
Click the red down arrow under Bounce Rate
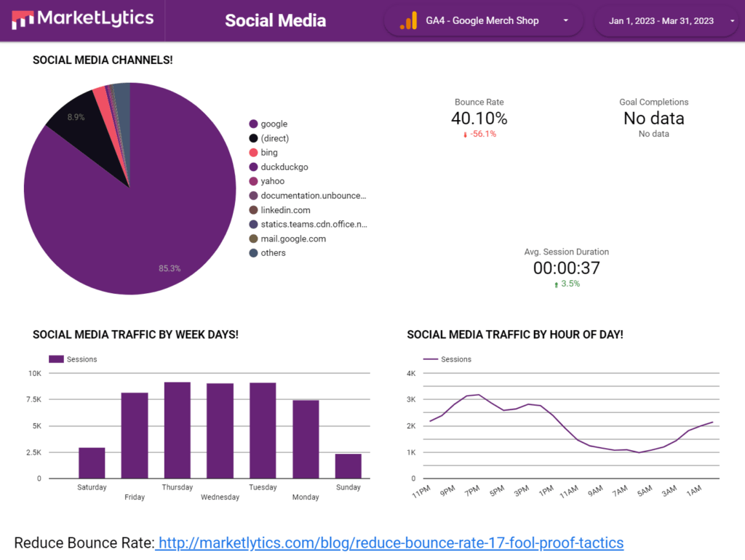click(465, 135)
